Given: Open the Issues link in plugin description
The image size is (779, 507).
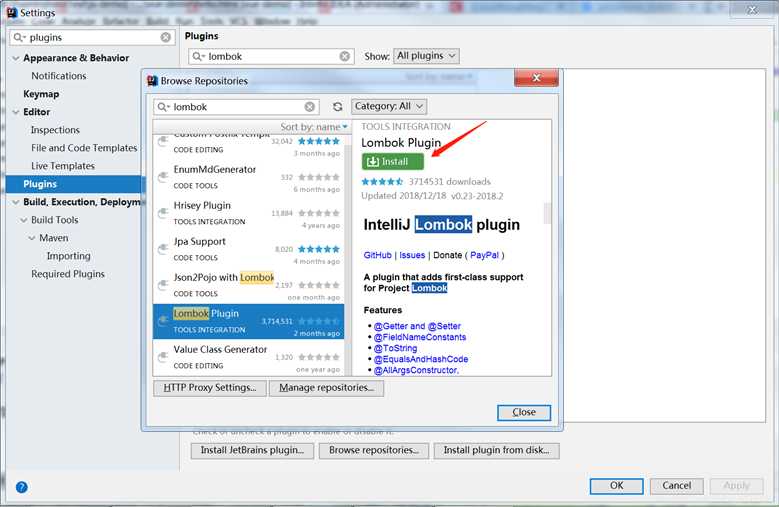Looking at the screenshot, I should coord(412,255).
